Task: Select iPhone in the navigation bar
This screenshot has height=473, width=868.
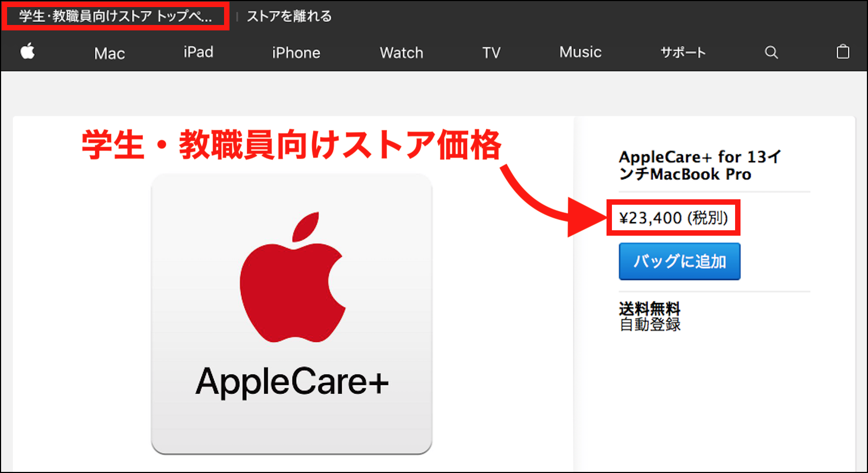Action: [296, 53]
